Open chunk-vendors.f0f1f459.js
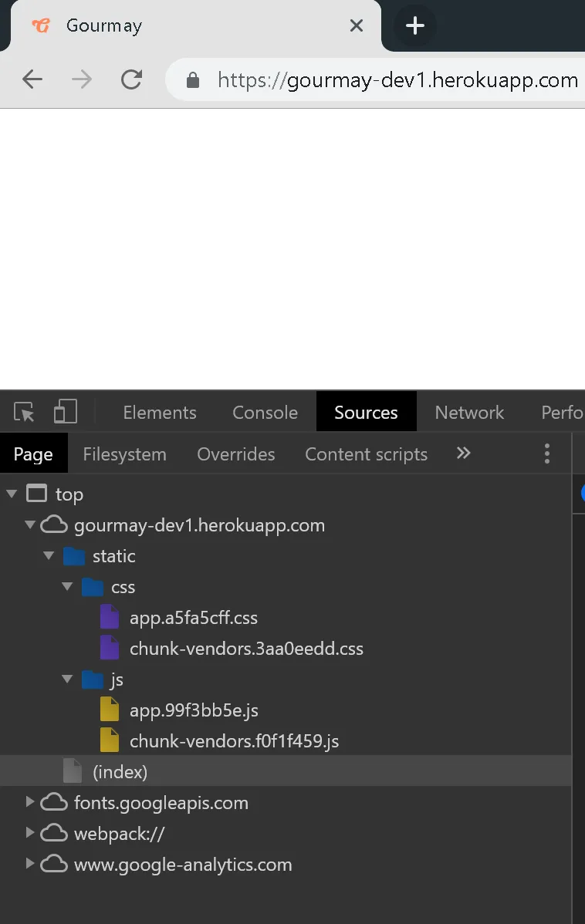This screenshot has width=585, height=924. [x=234, y=741]
